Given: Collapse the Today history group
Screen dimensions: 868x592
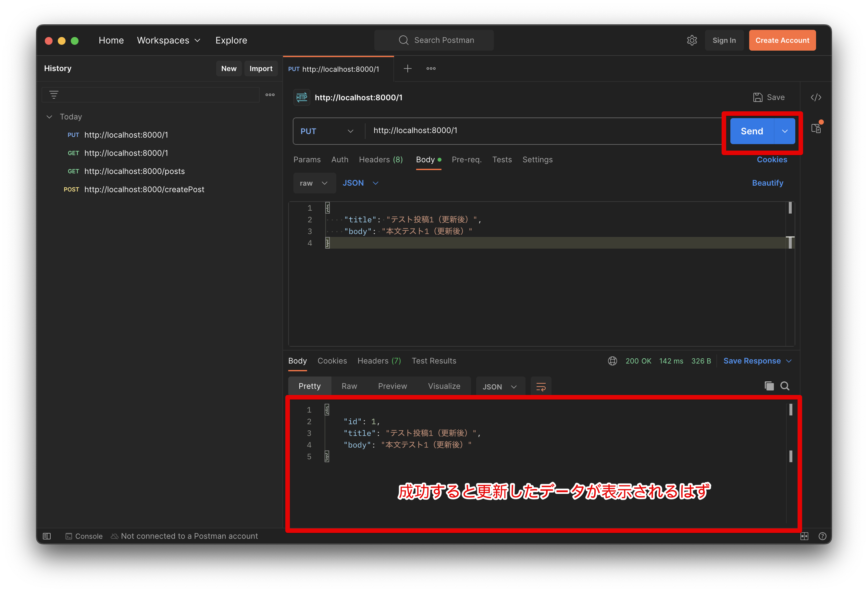Looking at the screenshot, I should (49, 117).
